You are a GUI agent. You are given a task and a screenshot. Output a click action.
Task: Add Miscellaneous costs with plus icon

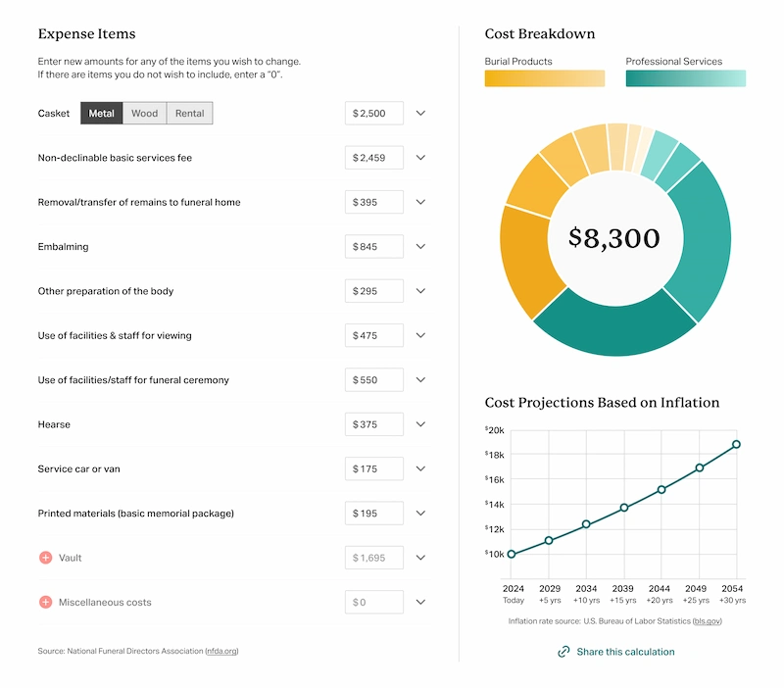(x=45, y=602)
